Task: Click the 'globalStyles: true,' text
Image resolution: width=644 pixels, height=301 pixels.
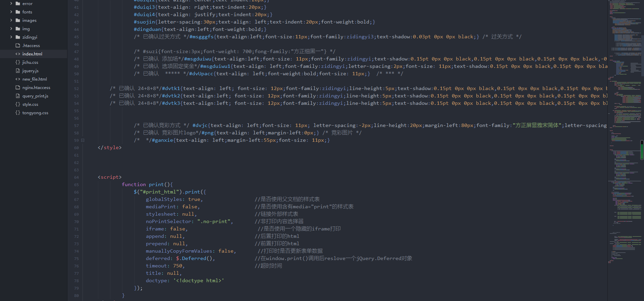Action: pos(174,199)
